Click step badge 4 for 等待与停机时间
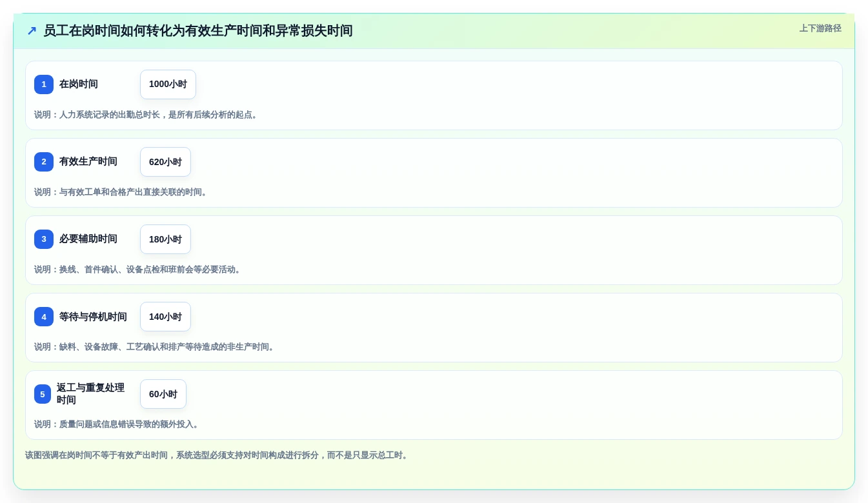This screenshot has width=868, height=503. 44,317
